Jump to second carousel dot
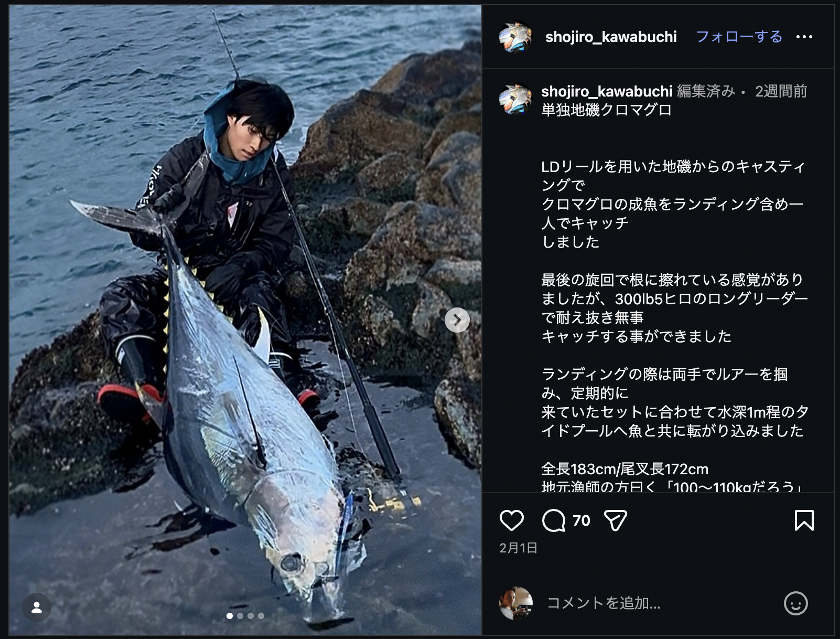Viewport: 840px width, 639px height. click(240, 616)
